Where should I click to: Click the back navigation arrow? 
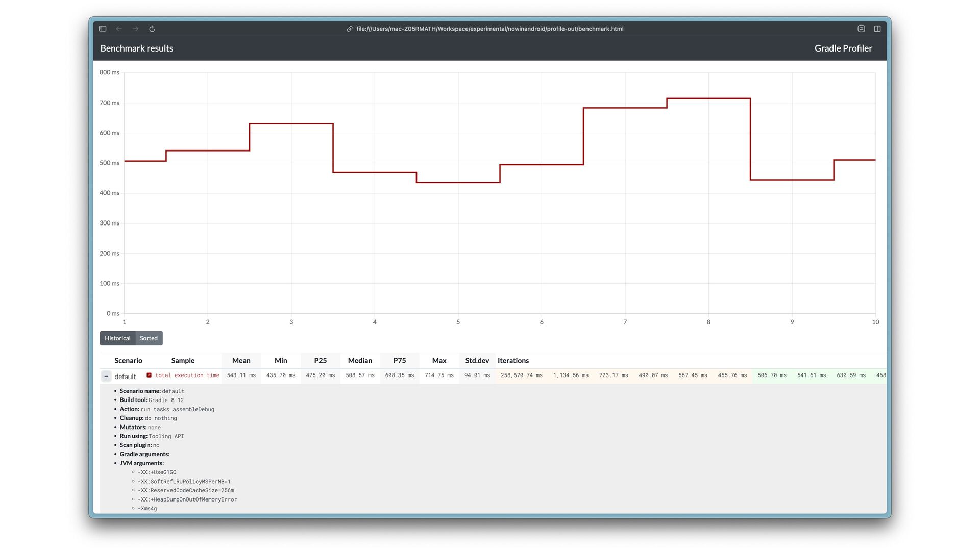tap(119, 29)
